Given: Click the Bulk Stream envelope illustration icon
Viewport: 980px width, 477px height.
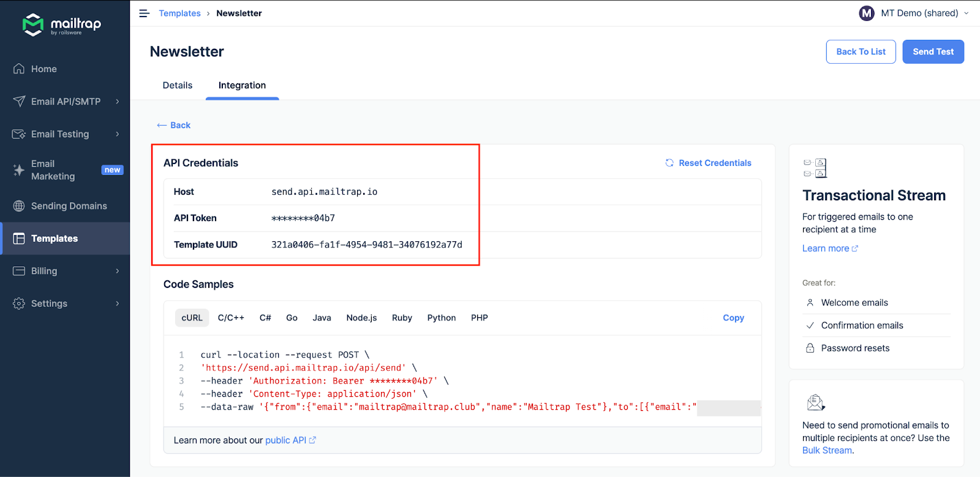Looking at the screenshot, I should pos(816,402).
